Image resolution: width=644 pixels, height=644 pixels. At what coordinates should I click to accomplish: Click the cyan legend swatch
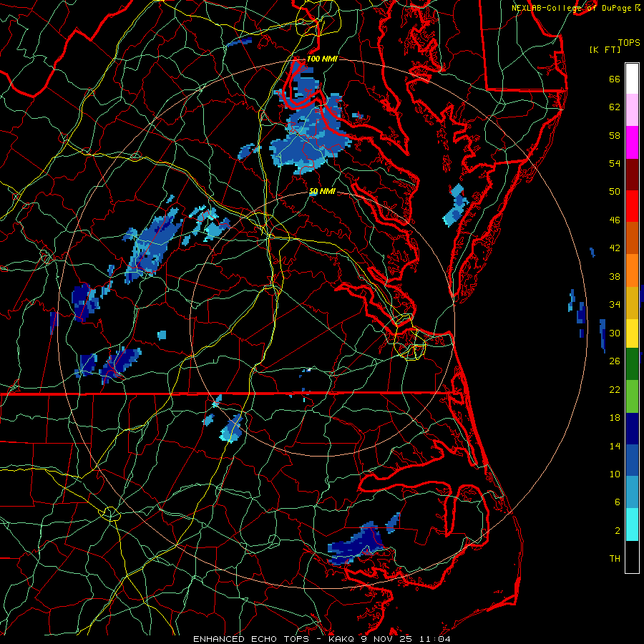[632, 525]
